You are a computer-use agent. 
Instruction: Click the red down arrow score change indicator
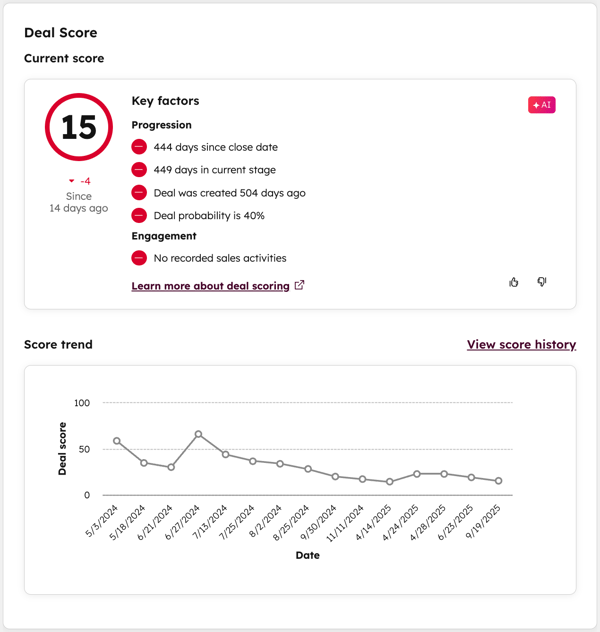point(72,182)
